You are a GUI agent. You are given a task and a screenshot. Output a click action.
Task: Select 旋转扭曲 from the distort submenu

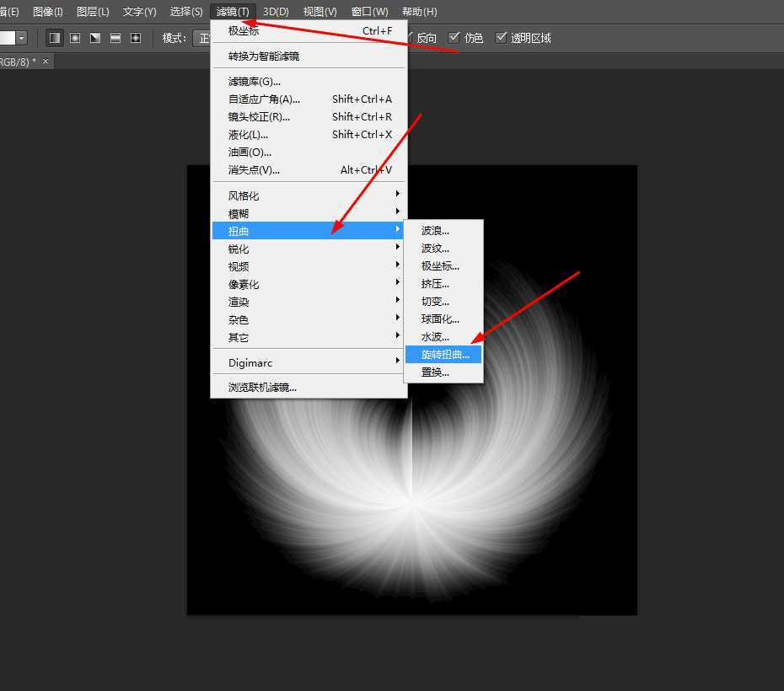442,354
